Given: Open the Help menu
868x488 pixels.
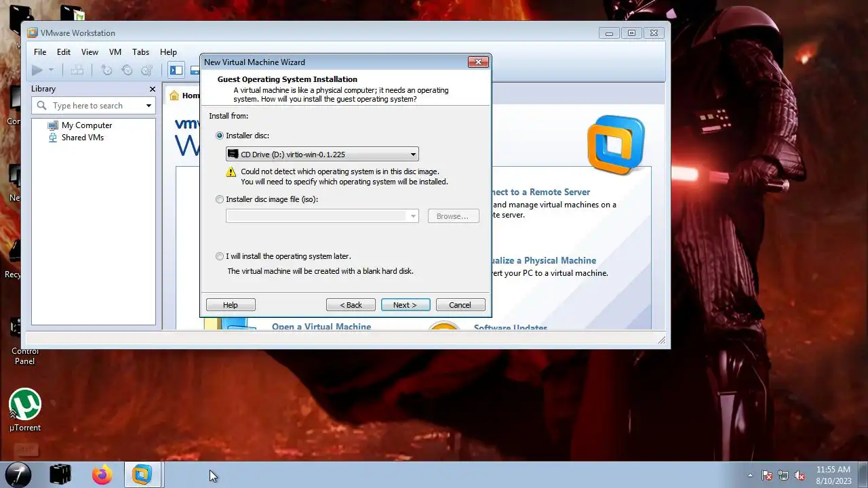Looking at the screenshot, I should 168,52.
